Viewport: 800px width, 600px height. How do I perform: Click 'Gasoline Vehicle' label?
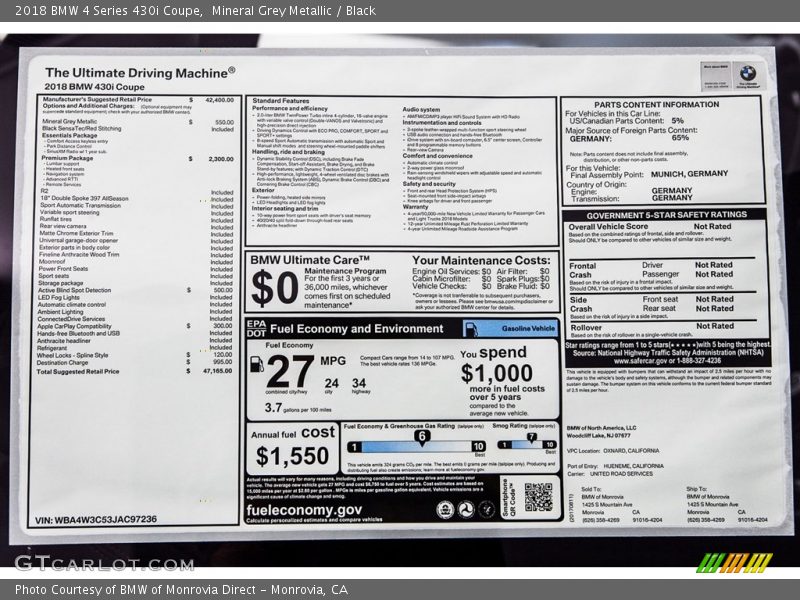pos(528,329)
